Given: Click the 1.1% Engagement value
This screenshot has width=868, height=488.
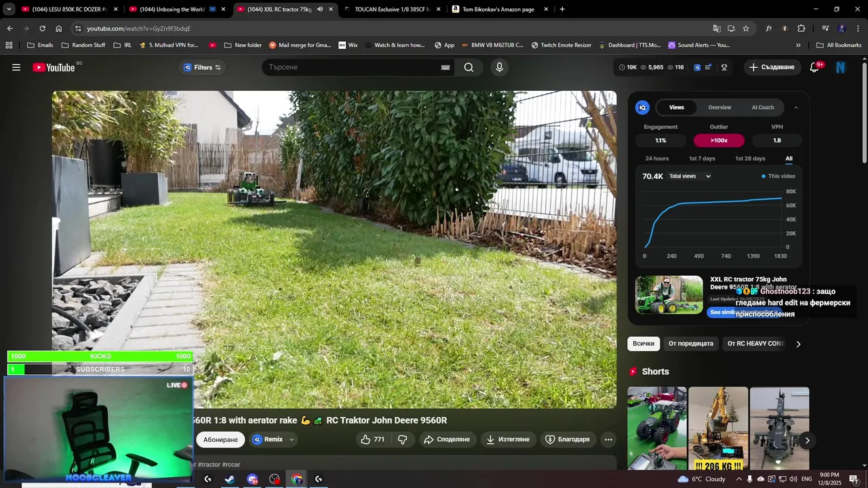Looking at the screenshot, I should tap(660, 140).
